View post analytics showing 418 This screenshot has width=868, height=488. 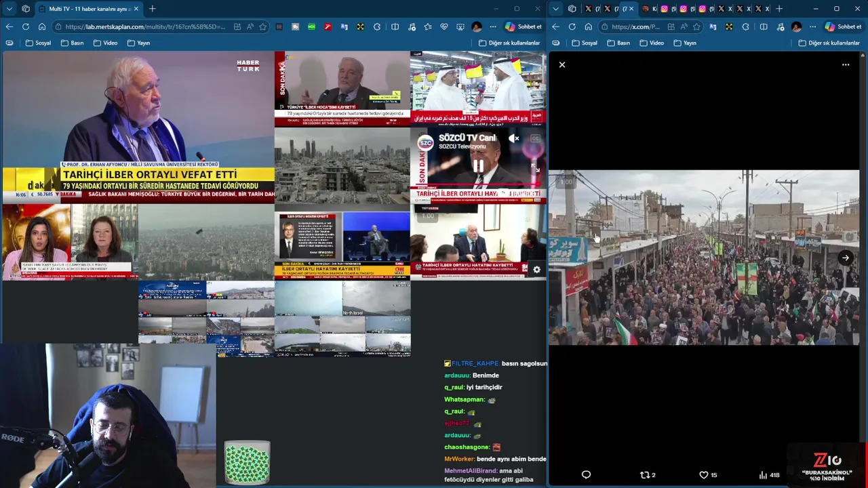point(769,474)
